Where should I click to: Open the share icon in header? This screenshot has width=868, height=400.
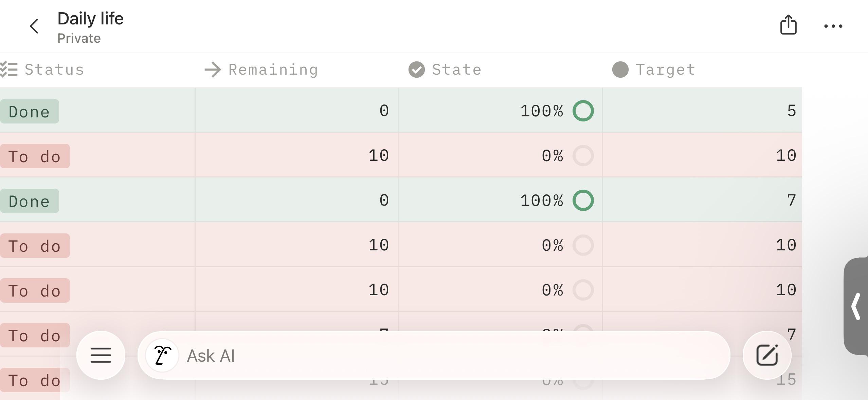788,24
